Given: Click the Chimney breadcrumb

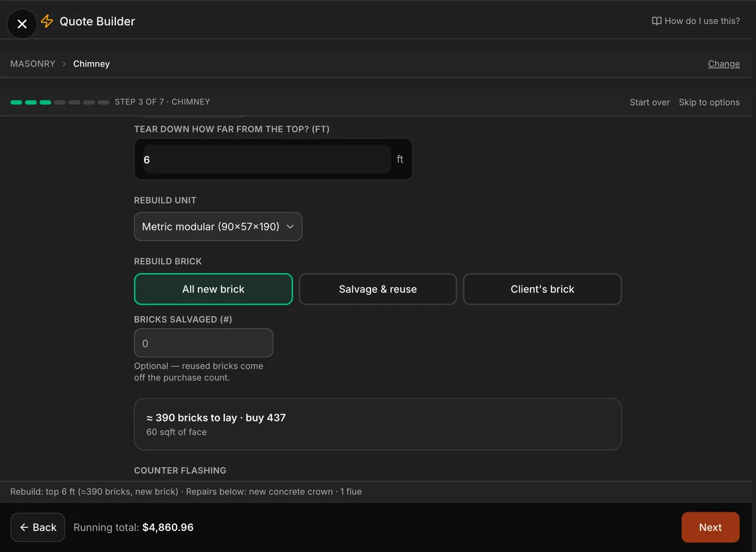Looking at the screenshot, I should click(x=91, y=64).
